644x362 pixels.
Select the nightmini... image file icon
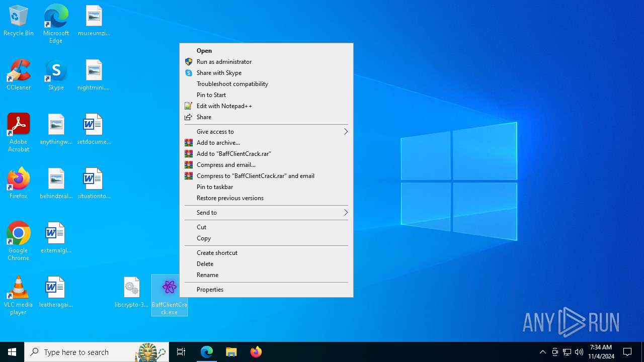click(94, 75)
